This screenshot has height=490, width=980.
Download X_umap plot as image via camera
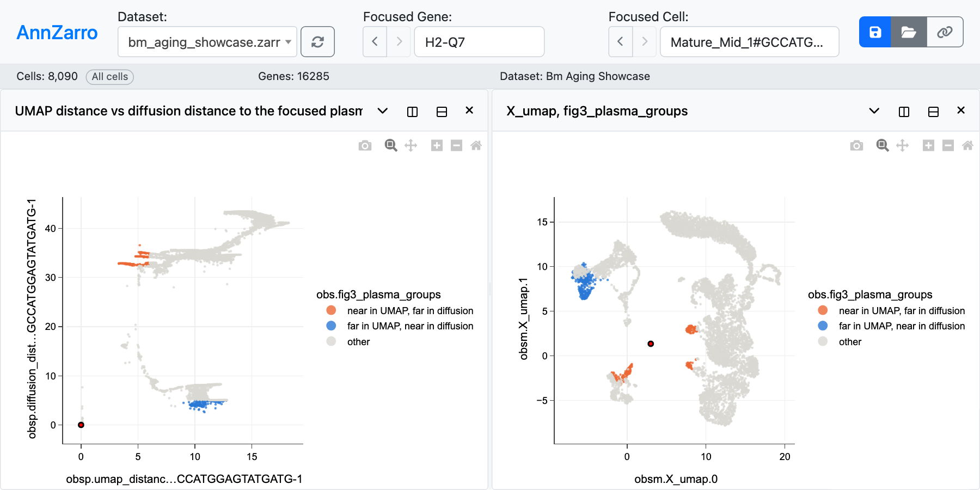tap(857, 145)
